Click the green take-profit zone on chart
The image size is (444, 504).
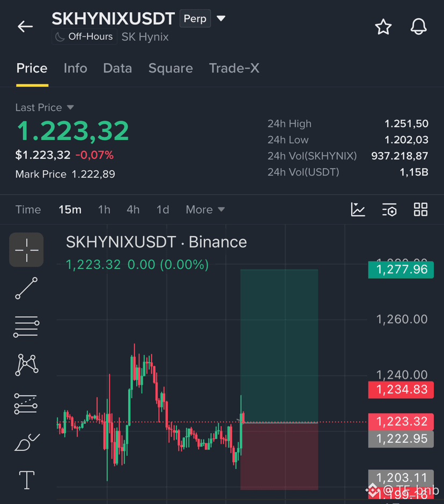279,346
